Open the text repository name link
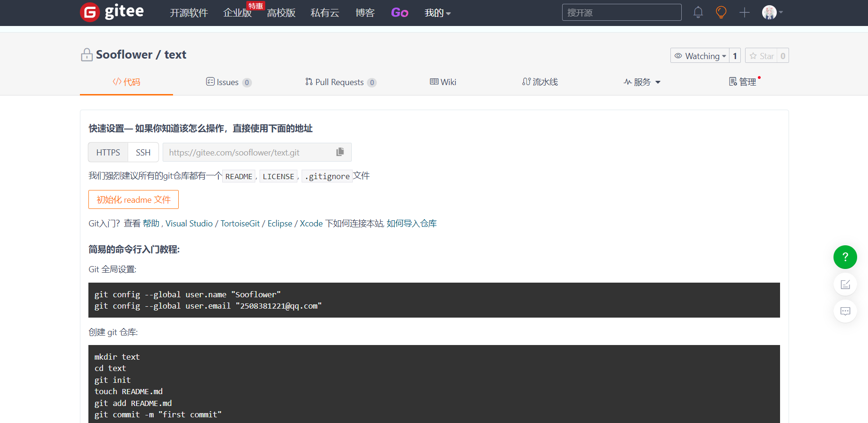Screen dimensions: 868x423 (x=175, y=55)
